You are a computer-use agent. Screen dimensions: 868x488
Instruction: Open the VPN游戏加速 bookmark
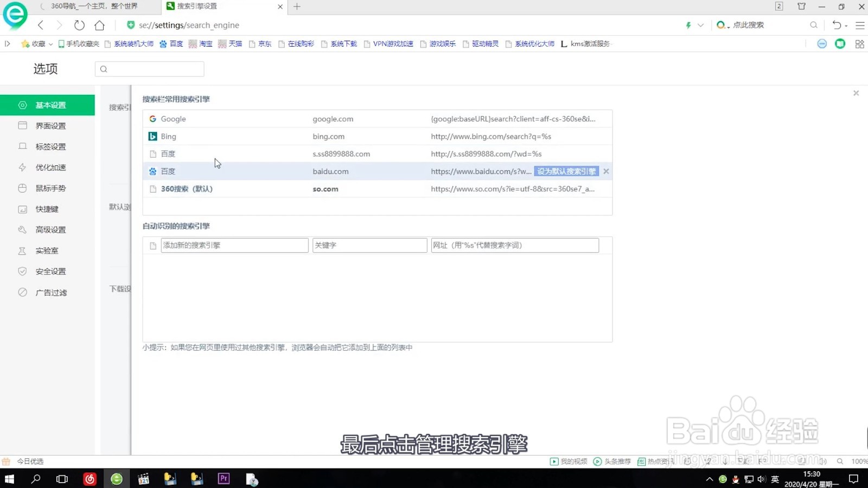pos(388,44)
